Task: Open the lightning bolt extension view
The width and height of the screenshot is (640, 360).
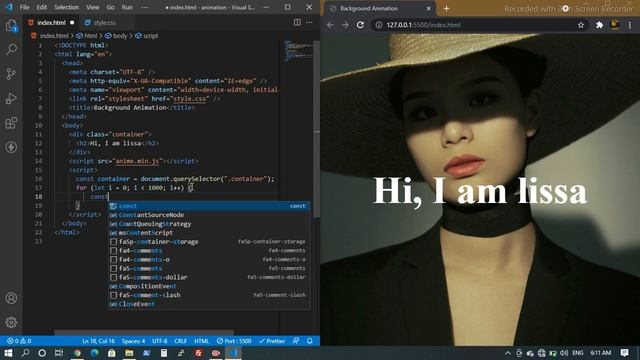Action: point(11,147)
